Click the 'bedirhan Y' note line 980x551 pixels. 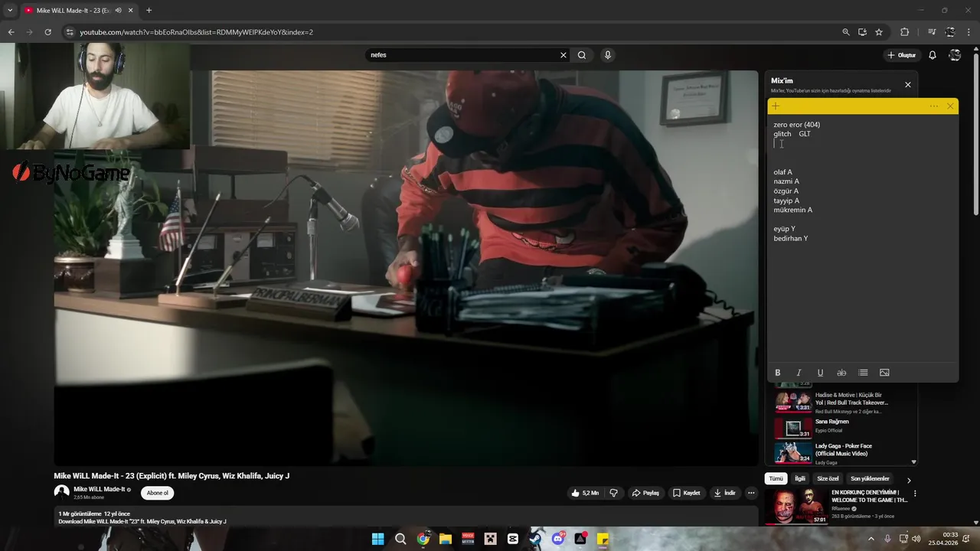point(790,238)
